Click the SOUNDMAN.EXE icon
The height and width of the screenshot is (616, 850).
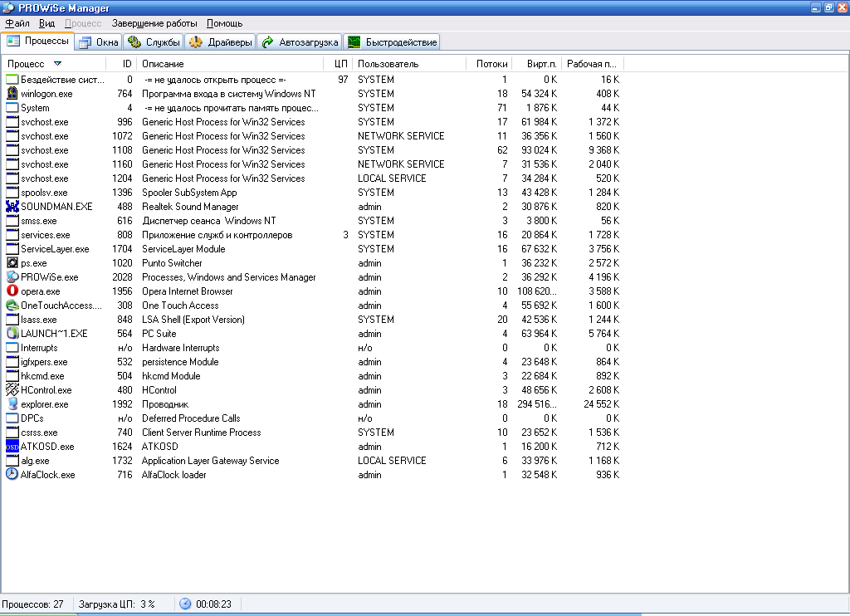click(12, 206)
